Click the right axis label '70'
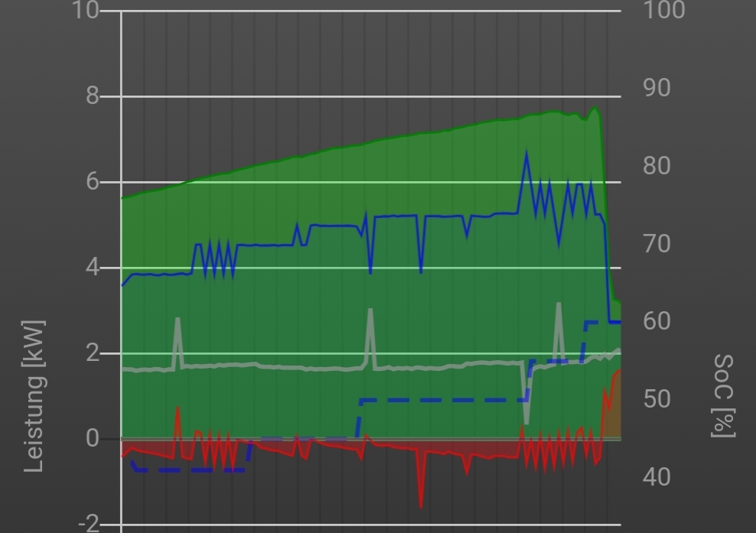The height and width of the screenshot is (533, 756). (657, 244)
